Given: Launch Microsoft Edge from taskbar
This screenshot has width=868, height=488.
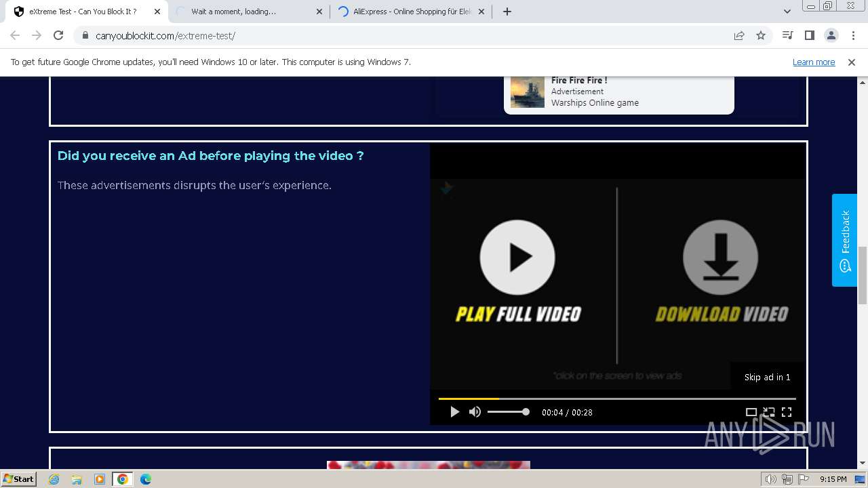Looking at the screenshot, I should [x=146, y=479].
